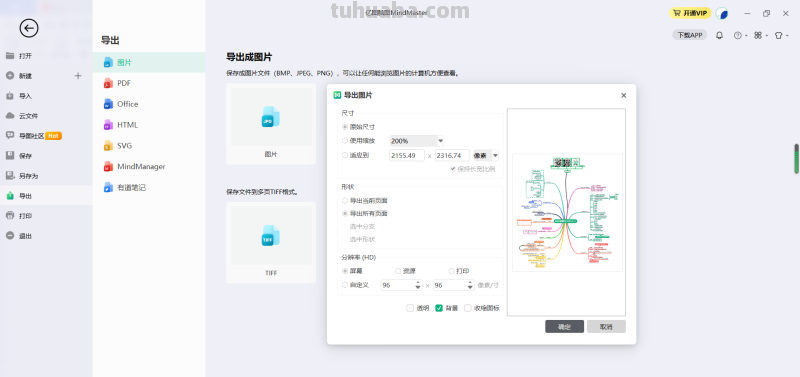The width and height of the screenshot is (800, 377).
Task: Click the JPG 图片 export tile
Action: coord(271,123)
